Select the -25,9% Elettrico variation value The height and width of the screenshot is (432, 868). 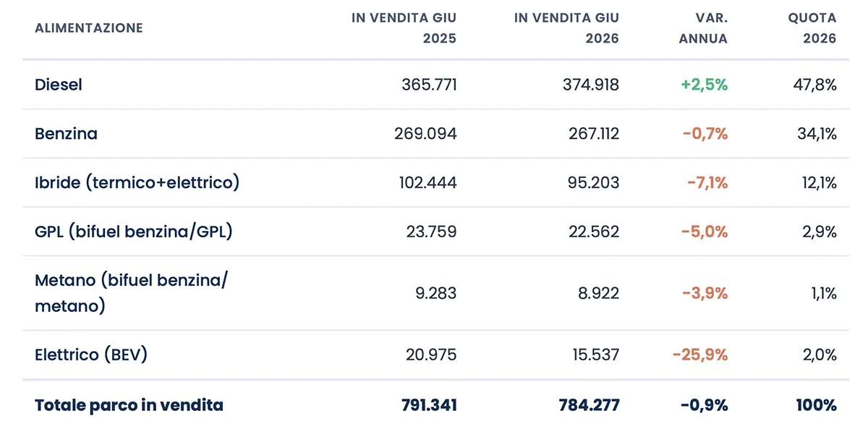pyautogui.click(x=700, y=355)
